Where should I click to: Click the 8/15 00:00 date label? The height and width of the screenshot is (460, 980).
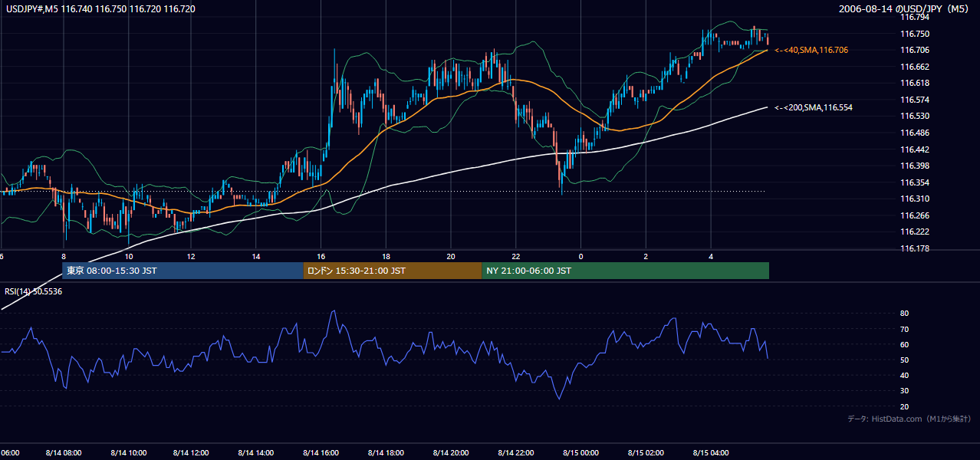(580, 453)
